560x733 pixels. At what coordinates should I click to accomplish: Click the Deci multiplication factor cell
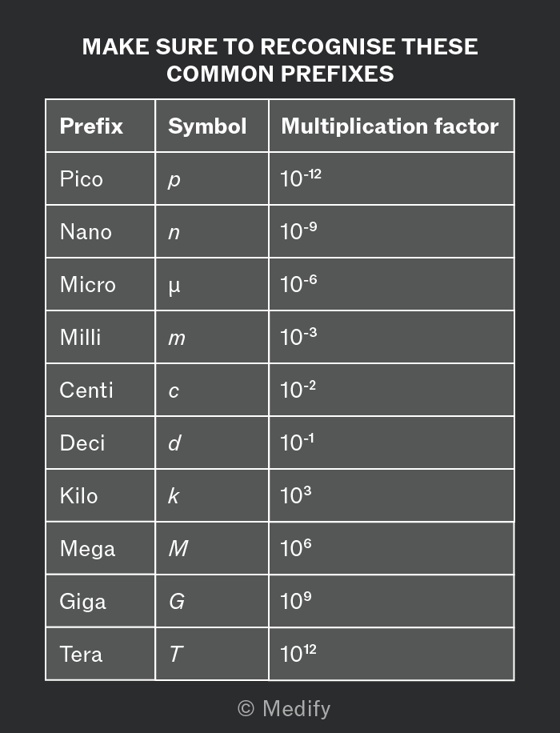pyautogui.click(x=392, y=443)
